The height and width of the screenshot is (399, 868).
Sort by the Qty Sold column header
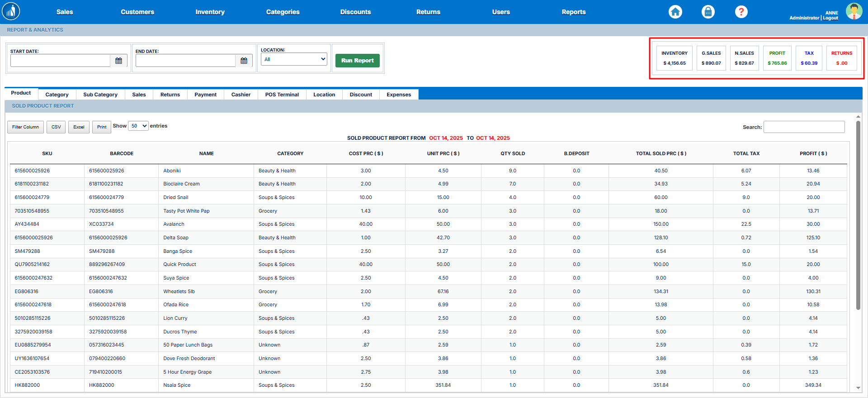tap(512, 153)
